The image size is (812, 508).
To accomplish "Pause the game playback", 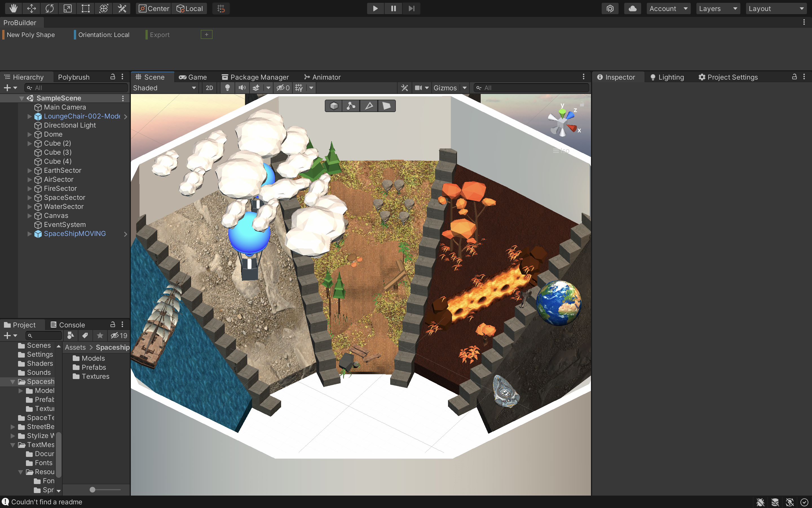I will tap(393, 8).
